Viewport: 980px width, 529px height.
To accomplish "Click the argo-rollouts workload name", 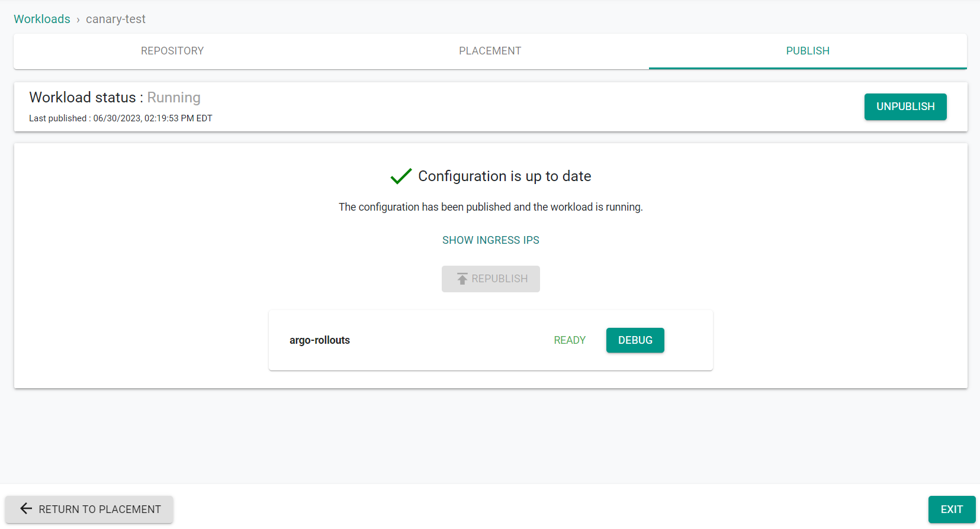I will pyautogui.click(x=320, y=340).
